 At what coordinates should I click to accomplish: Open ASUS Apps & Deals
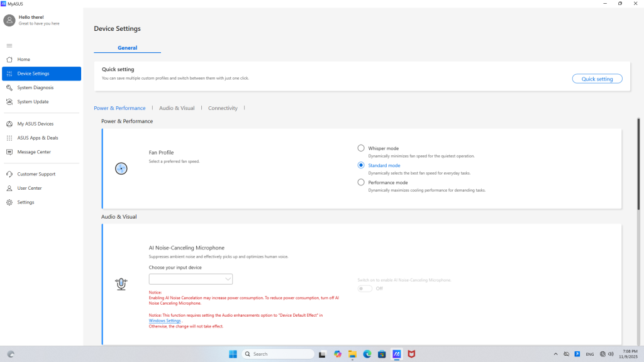[x=38, y=138]
